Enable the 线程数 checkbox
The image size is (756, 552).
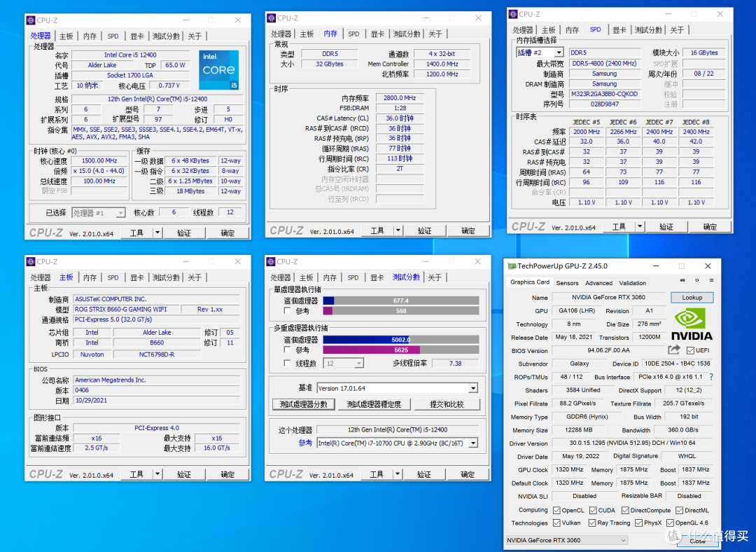pyautogui.click(x=288, y=364)
